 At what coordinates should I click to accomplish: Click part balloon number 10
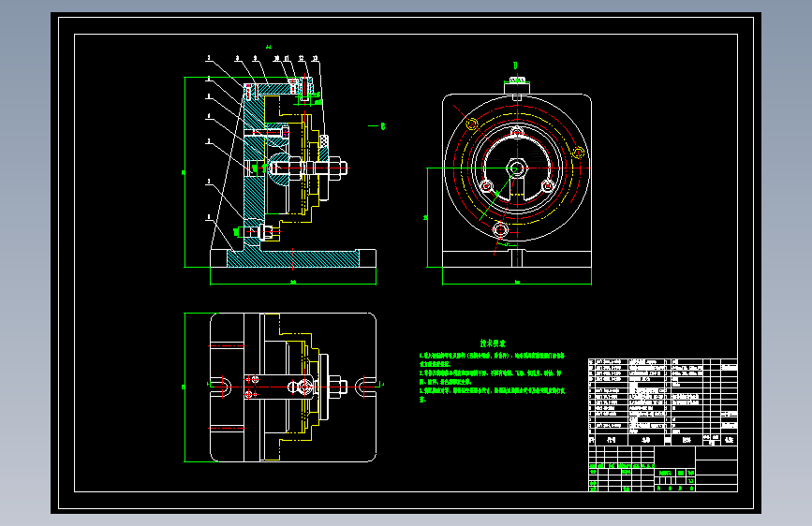tap(277, 59)
